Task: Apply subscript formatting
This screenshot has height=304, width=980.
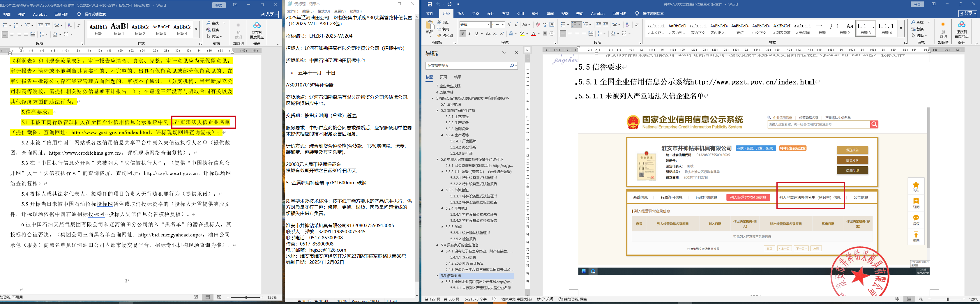Action: click(x=495, y=34)
